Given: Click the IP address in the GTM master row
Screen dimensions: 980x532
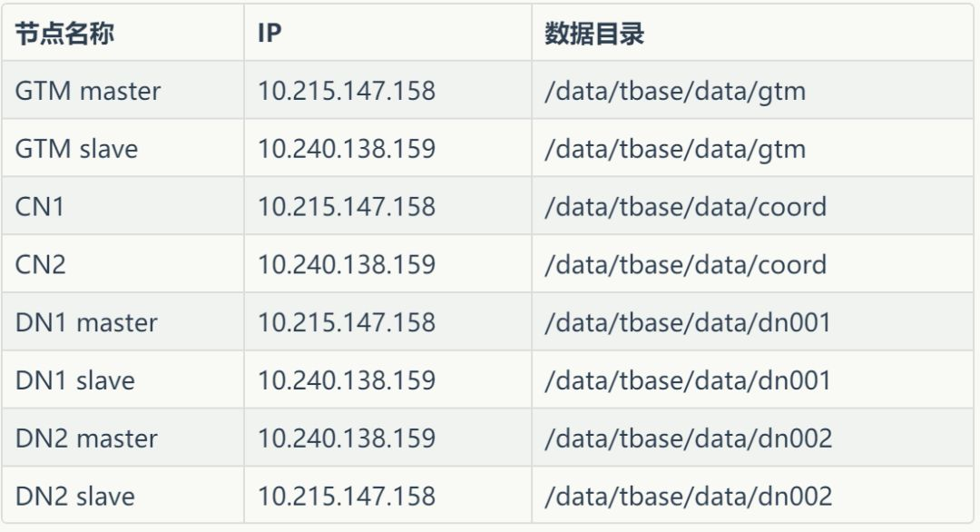Looking at the screenshot, I should (x=347, y=91).
